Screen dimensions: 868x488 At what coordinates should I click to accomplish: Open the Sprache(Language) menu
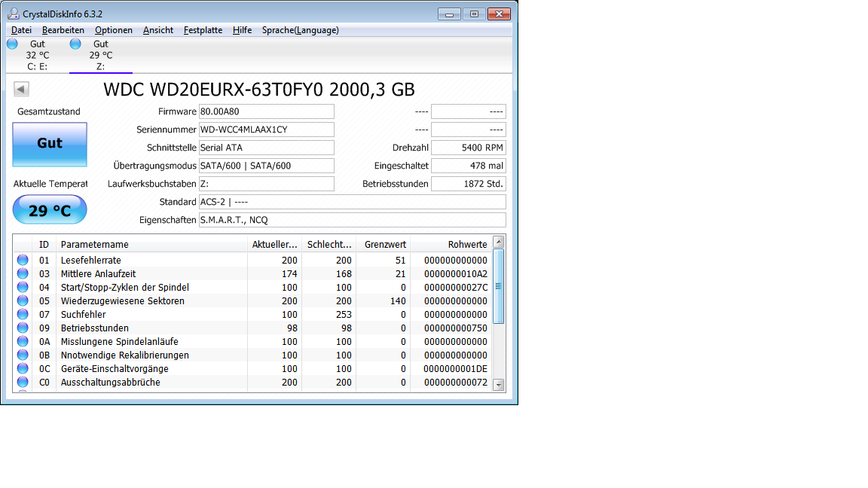[x=300, y=30]
